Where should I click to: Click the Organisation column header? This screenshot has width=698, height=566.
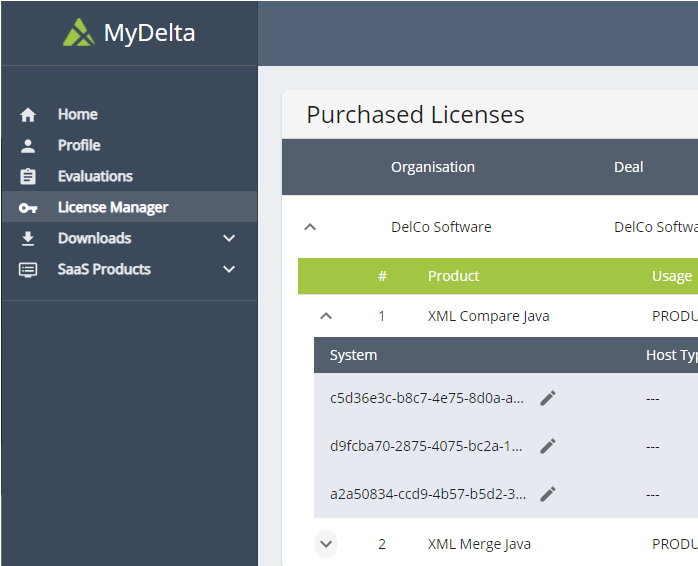tap(432, 167)
